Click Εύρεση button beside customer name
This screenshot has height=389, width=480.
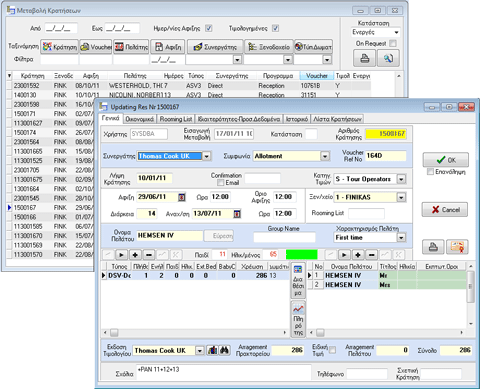click(x=219, y=236)
